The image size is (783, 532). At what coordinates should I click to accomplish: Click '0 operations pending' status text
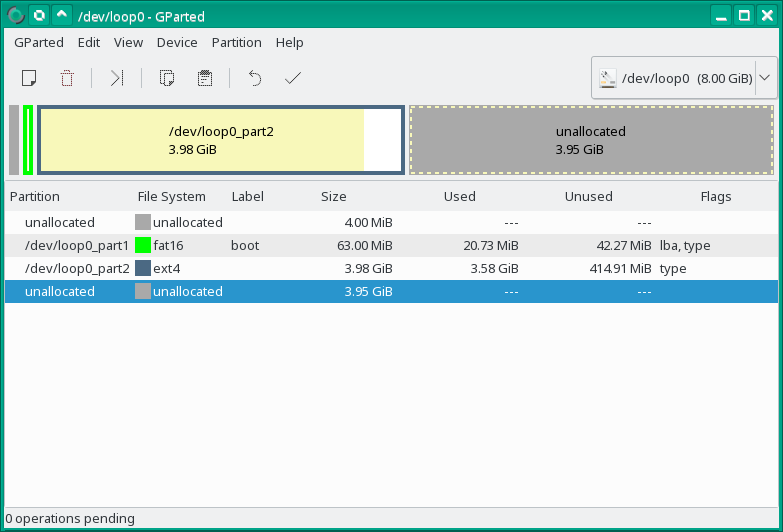[70, 519]
